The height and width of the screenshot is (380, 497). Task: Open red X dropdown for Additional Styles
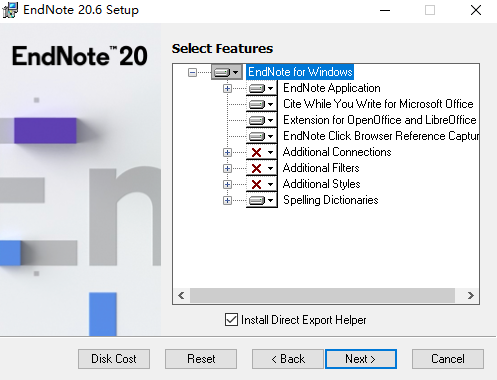pos(262,184)
